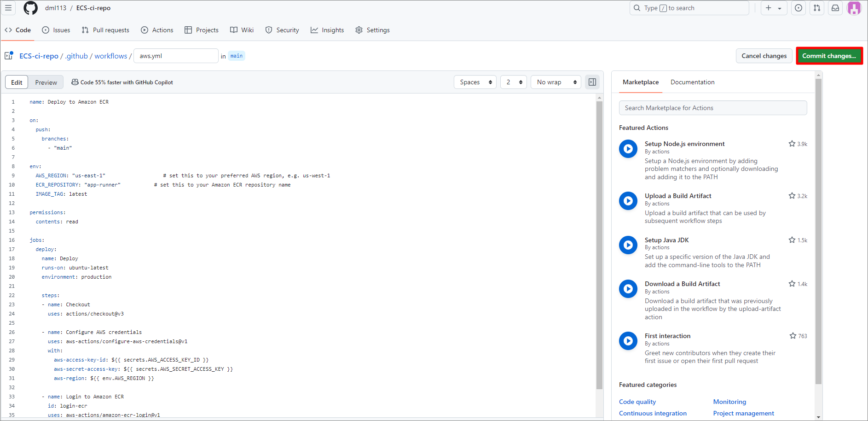The image size is (868, 421).
Task: Switch to the Pull requests tab
Action: 105,30
